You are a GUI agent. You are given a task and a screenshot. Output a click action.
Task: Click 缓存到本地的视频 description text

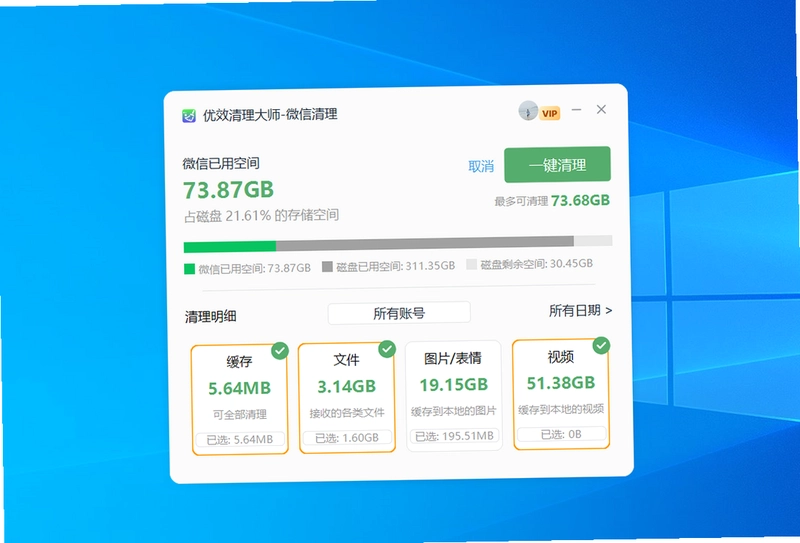561,409
